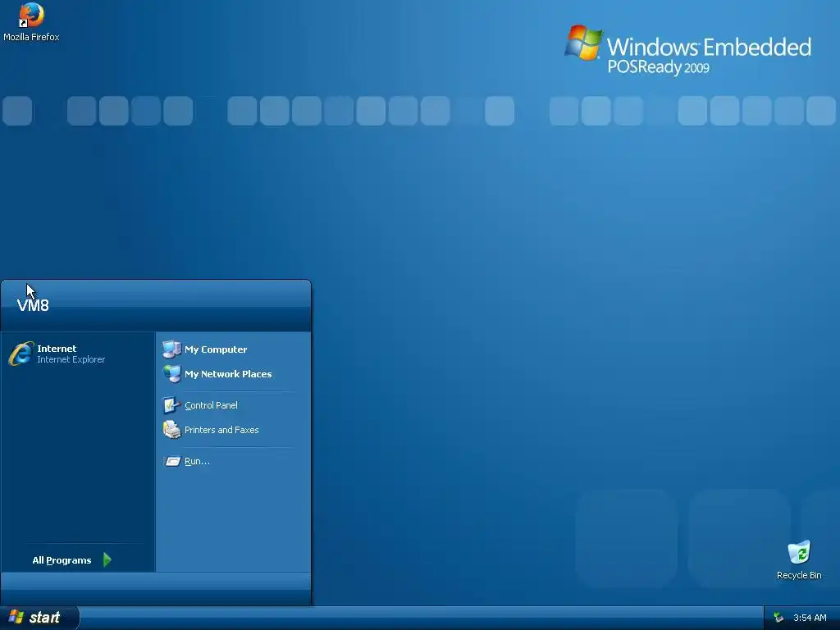
Task: Select My Network Places label
Action: [228, 374]
